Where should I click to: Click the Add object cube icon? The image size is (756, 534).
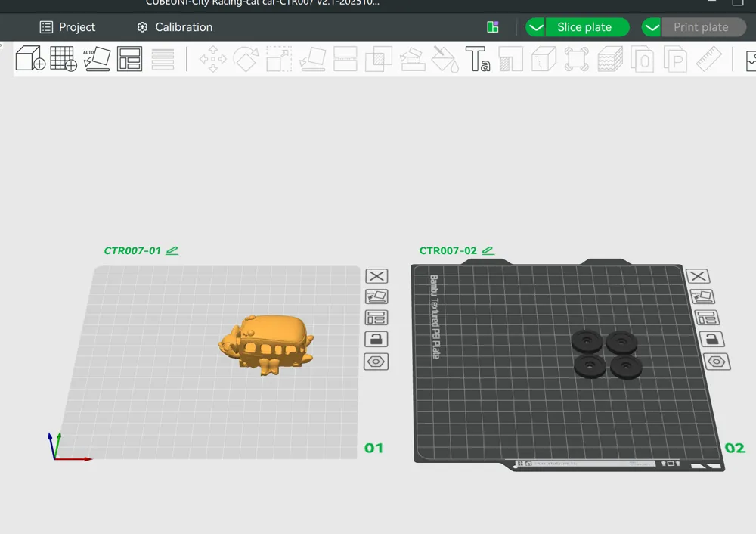pyautogui.click(x=30, y=58)
